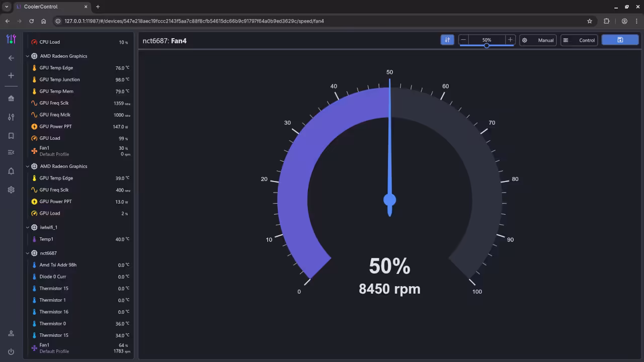The height and width of the screenshot is (362, 644).
Task: Click the CoolerControl logo icon
Action: [x=11, y=39]
